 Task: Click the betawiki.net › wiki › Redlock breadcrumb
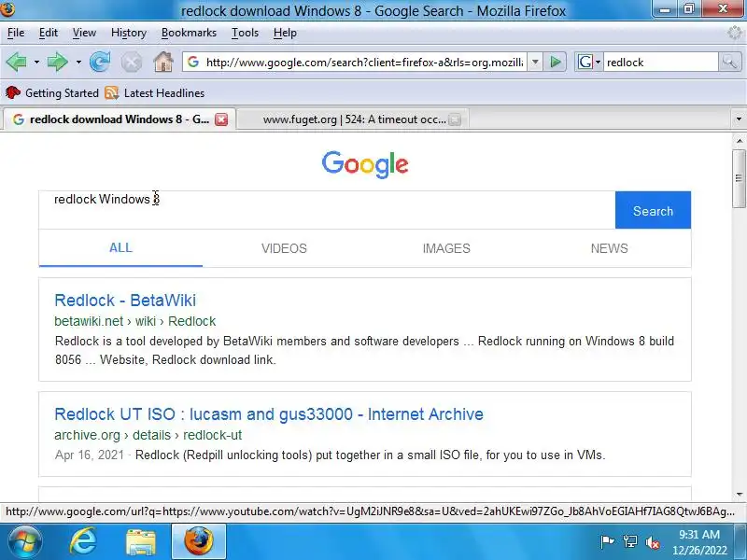point(134,321)
